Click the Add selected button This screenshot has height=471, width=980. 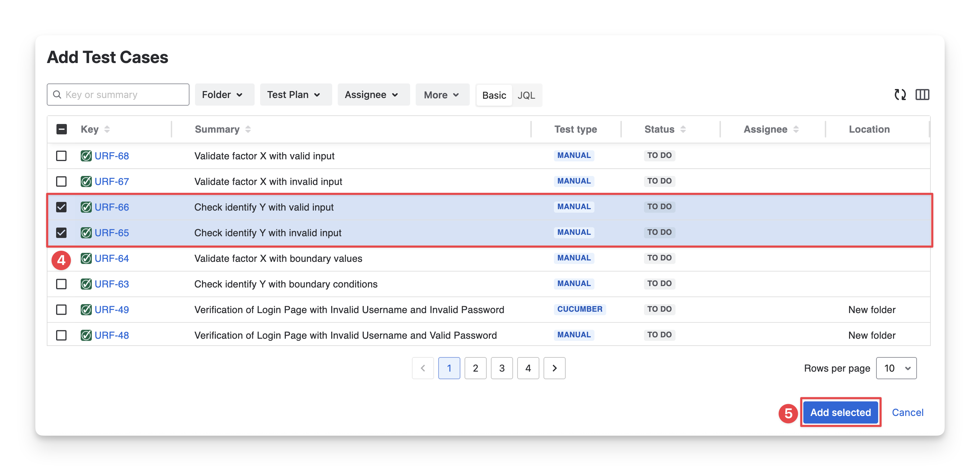coord(840,412)
